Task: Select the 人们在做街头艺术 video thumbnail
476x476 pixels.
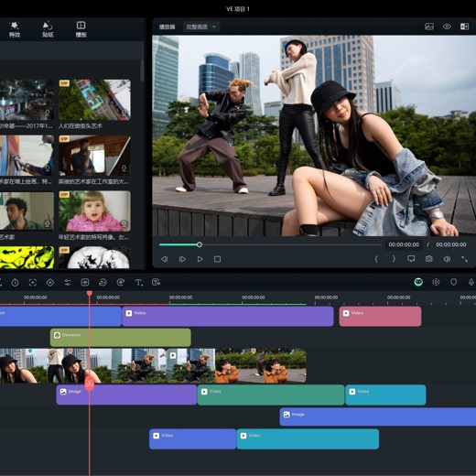Action: (94, 100)
